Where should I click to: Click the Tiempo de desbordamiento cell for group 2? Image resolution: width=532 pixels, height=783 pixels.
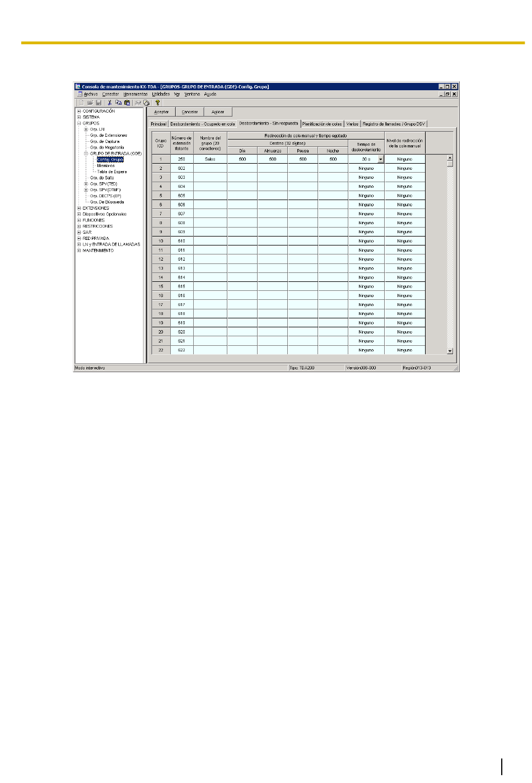pos(366,168)
